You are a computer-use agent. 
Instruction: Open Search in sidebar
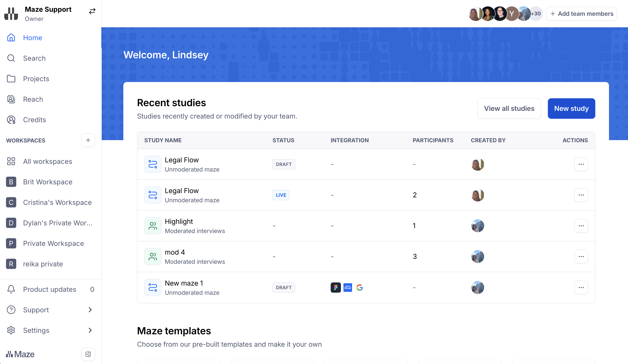click(34, 58)
